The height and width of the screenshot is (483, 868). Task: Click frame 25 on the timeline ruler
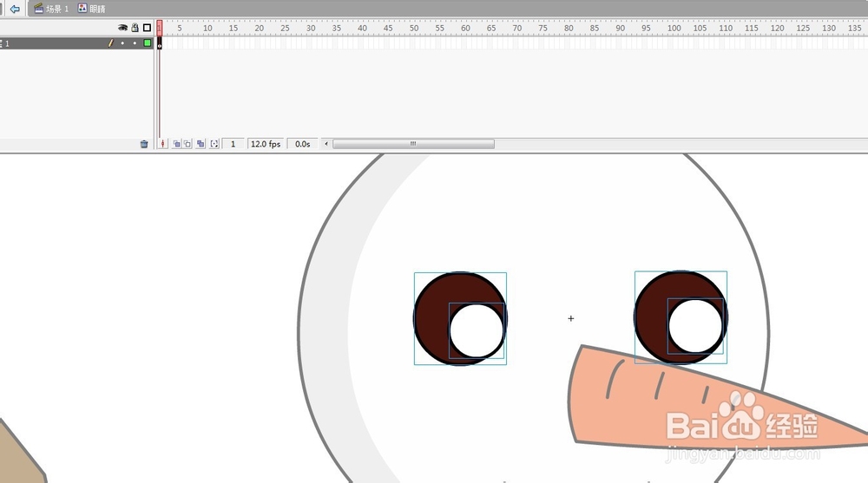click(285, 28)
